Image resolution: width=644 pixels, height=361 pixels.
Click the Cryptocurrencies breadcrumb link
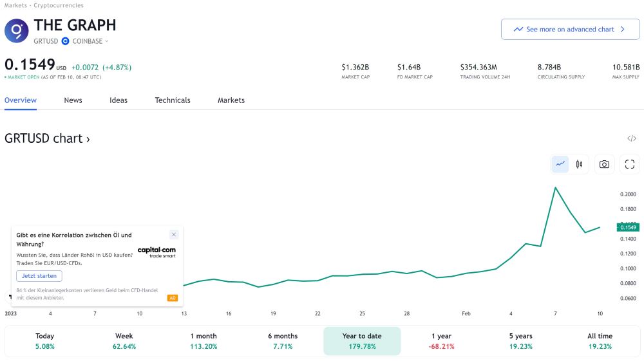click(59, 5)
